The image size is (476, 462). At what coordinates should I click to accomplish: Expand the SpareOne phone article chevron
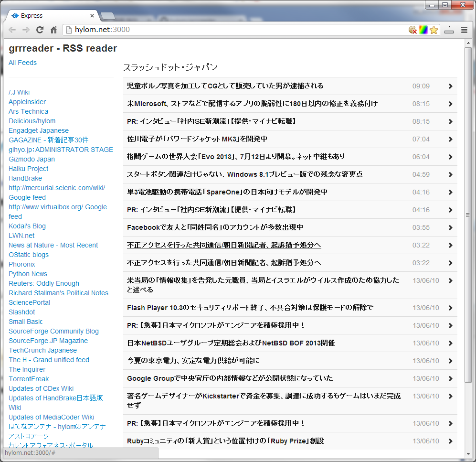pyautogui.click(x=450, y=192)
